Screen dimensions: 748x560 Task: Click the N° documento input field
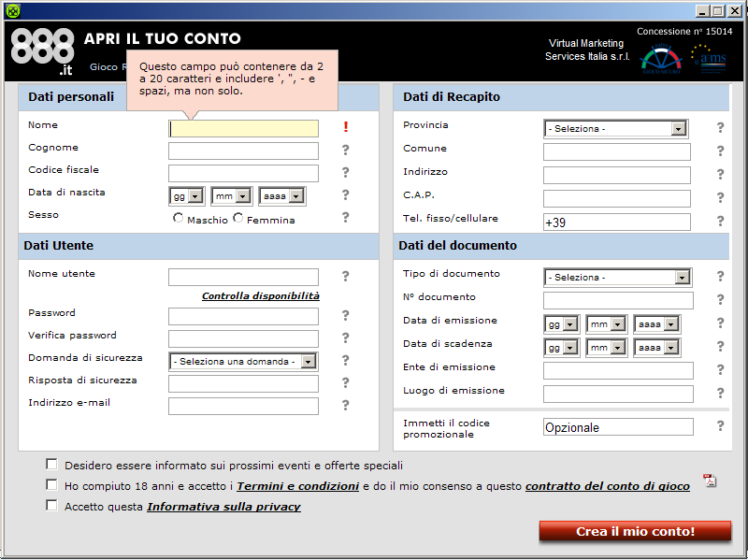pos(618,300)
